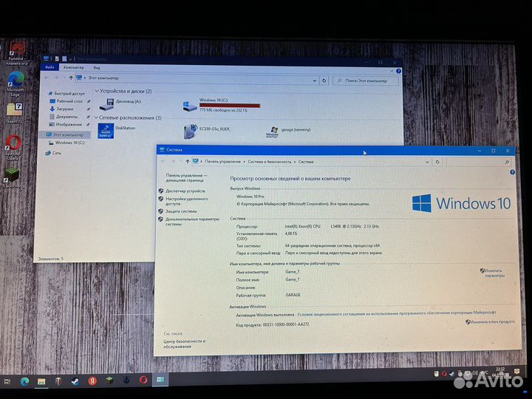Click 'Изменить ключ продукта' link

tap(492, 321)
